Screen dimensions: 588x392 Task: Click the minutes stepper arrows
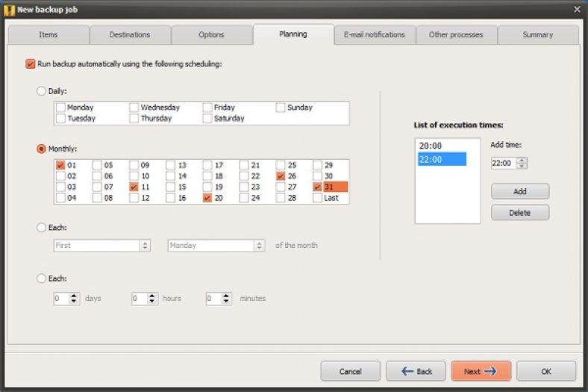coord(226,299)
